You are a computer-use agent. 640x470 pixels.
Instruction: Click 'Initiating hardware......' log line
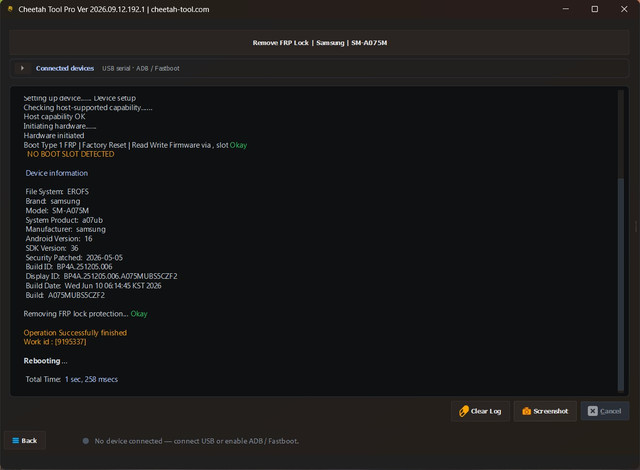60,126
